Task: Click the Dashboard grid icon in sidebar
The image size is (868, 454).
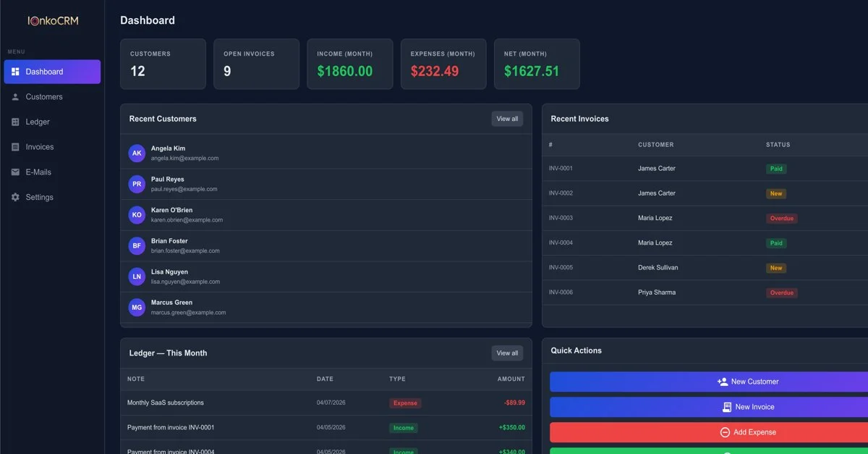Action: (15, 72)
